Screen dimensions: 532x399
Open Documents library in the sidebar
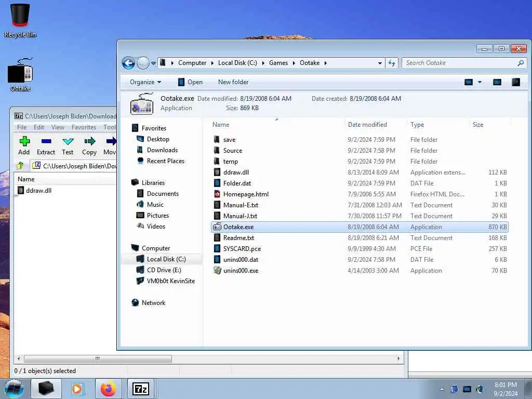click(x=163, y=193)
